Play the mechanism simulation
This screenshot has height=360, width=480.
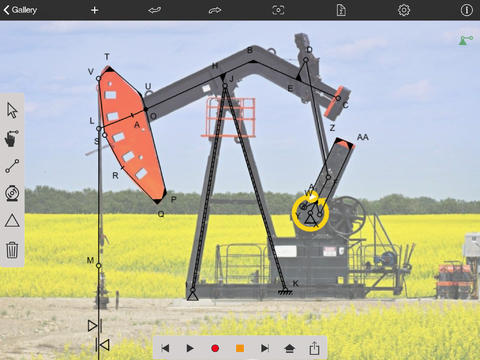point(190,348)
